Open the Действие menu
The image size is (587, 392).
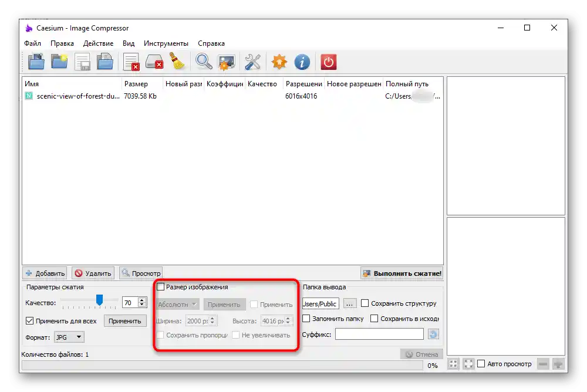(98, 43)
